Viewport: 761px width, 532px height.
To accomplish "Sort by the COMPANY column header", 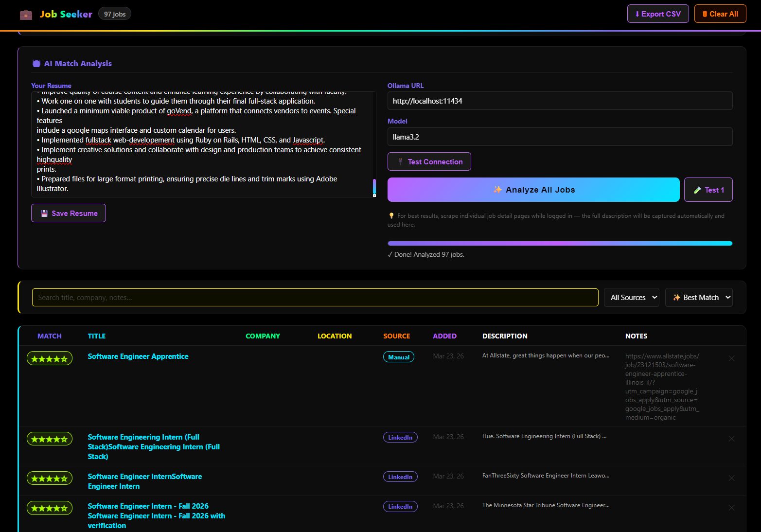I will pos(263,336).
